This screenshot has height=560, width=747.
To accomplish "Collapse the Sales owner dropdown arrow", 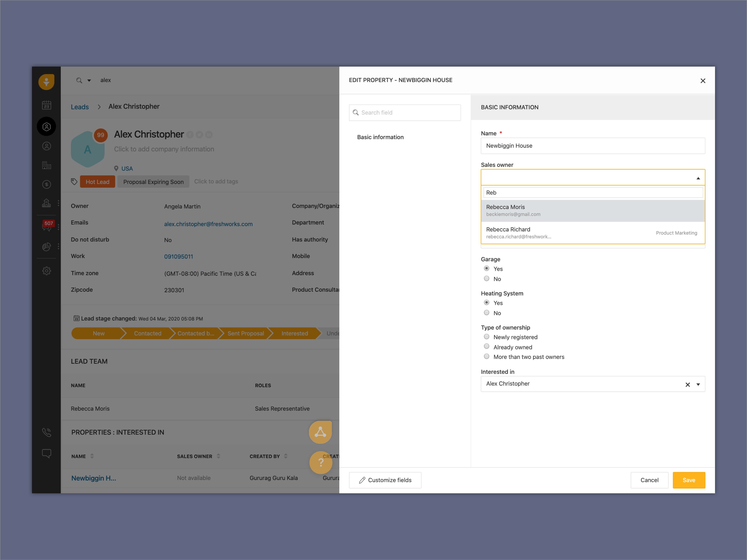I will [698, 178].
